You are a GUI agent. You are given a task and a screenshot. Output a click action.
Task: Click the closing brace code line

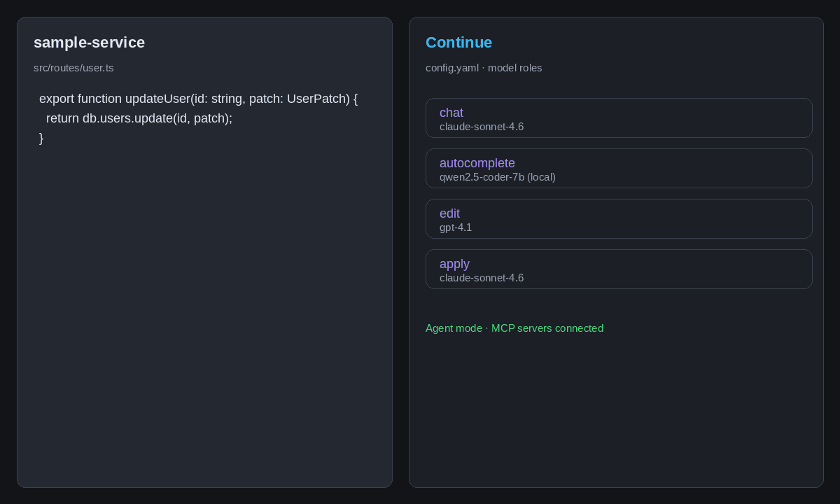[x=41, y=138]
